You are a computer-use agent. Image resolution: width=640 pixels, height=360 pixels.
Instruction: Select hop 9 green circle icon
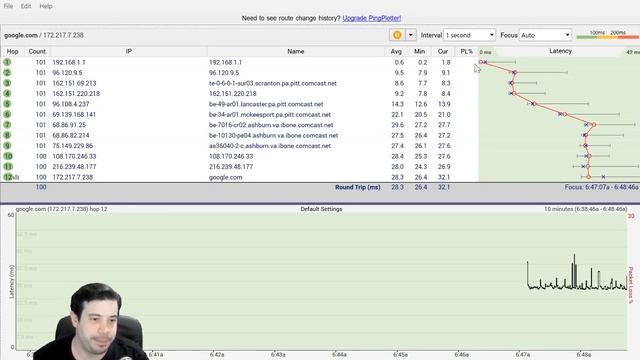(7, 146)
